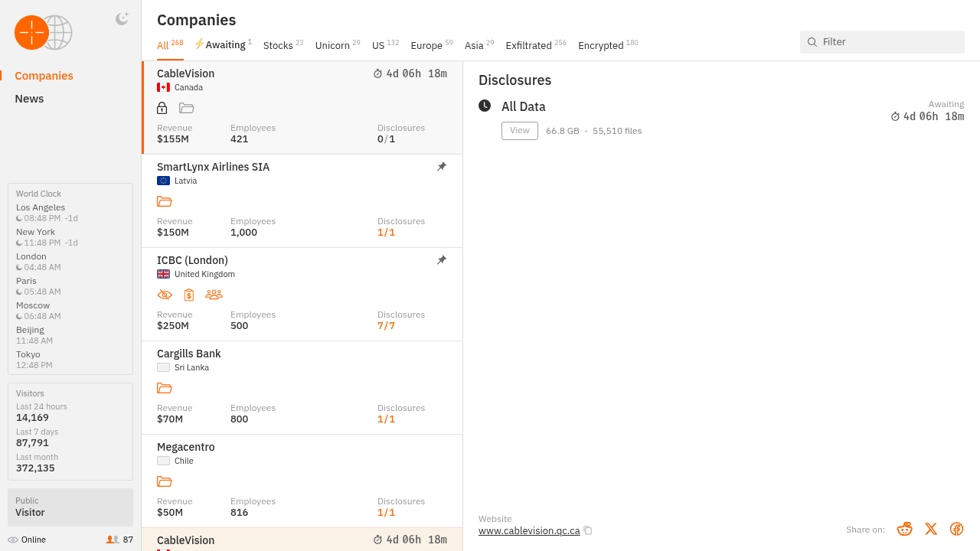Image resolution: width=980 pixels, height=551 pixels.
Task: Open Cargills Bank entry
Action: pos(302,388)
